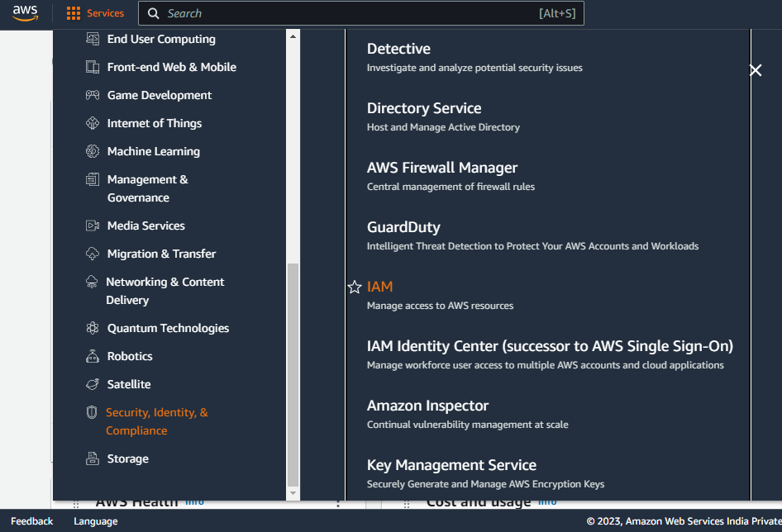782x532 pixels.
Task: Open the Services grid menu icon
Action: click(74, 13)
